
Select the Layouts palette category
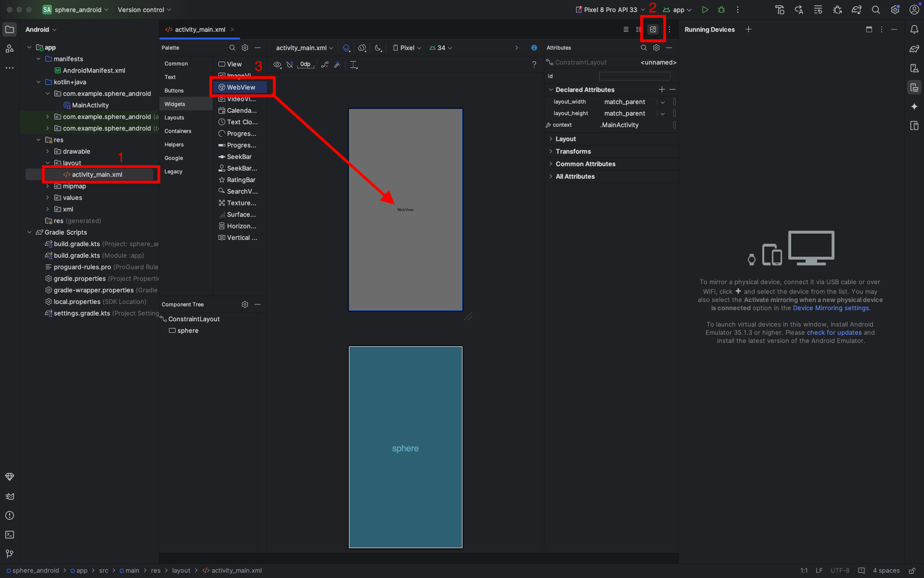[x=174, y=118]
